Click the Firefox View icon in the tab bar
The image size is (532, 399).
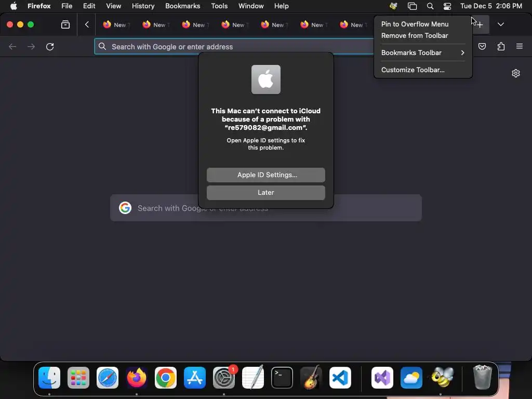click(x=65, y=24)
